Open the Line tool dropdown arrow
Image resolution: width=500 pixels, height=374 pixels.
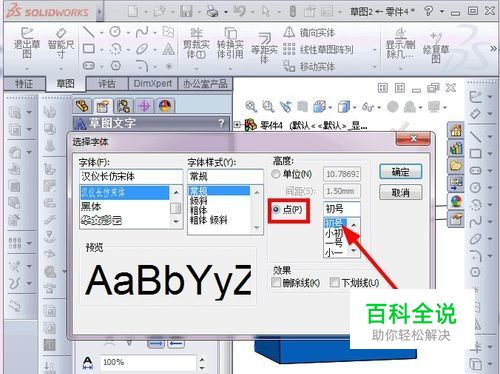(101, 33)
